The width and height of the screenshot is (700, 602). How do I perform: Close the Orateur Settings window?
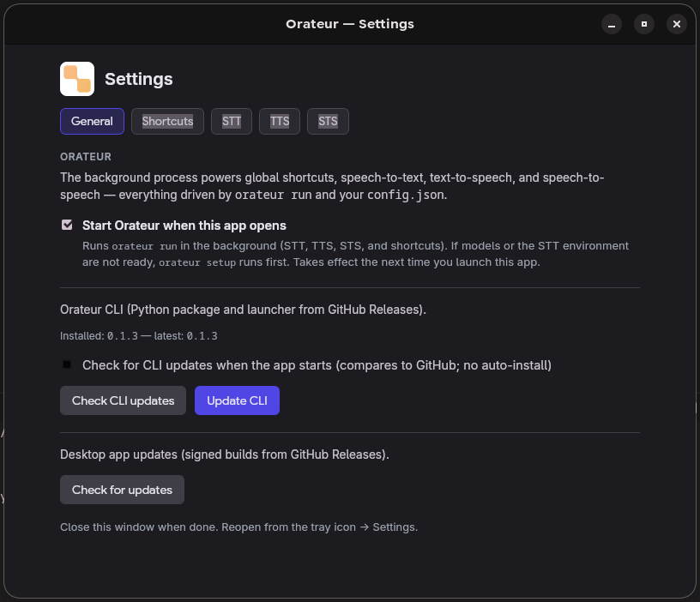point(677,24)
